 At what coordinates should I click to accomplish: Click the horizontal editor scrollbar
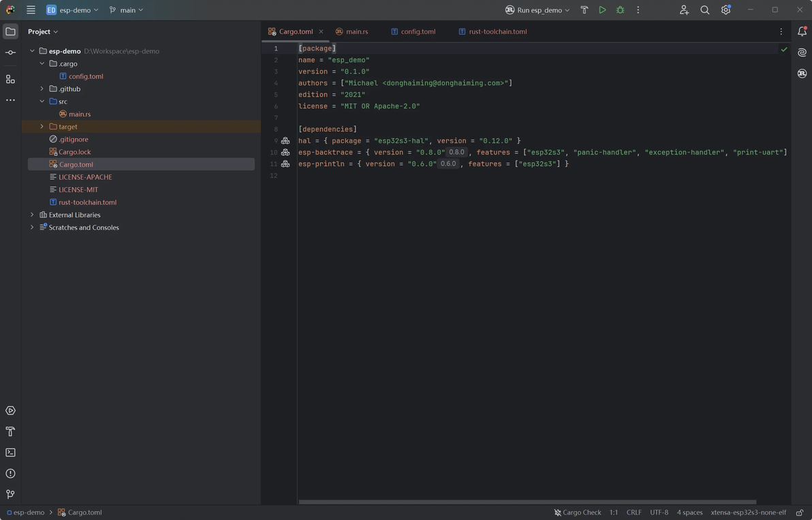527,502
